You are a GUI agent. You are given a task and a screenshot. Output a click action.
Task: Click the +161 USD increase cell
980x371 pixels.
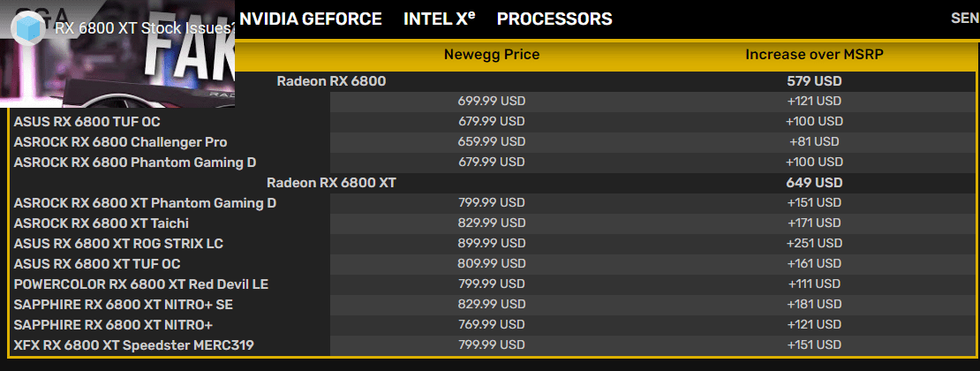click(x=814, y=264)
